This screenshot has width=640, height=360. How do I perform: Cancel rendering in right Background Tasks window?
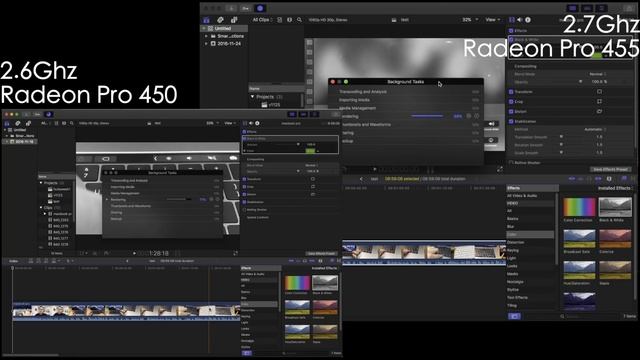coord(476,116)
